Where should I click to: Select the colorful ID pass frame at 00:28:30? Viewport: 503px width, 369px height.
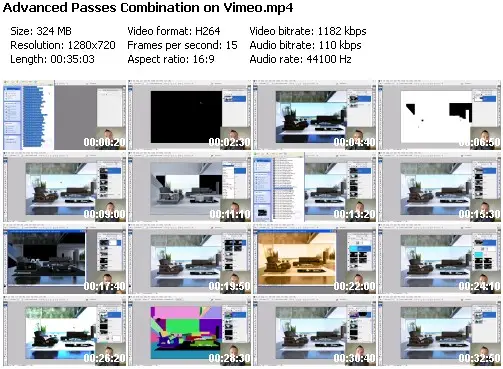click(189, 331)
